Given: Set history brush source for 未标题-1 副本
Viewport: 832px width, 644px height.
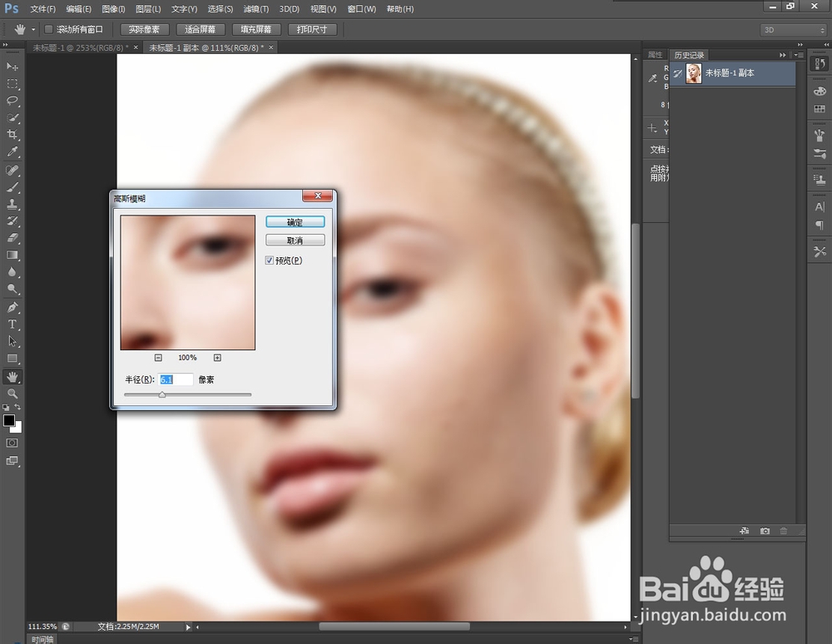Looking at the screenshot, I should pyautogui.click(x=677, y=73).
